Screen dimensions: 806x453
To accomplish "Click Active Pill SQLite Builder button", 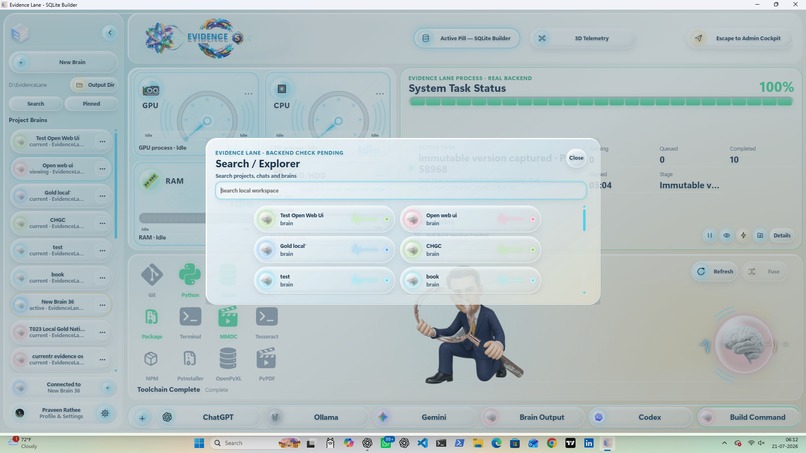I will 467,38.
